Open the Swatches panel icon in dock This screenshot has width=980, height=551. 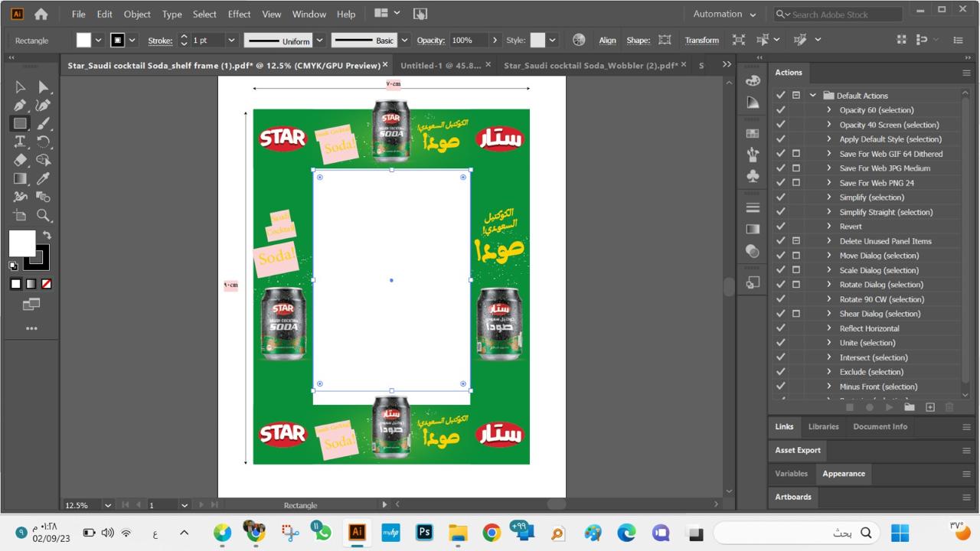tap(753, 133)
